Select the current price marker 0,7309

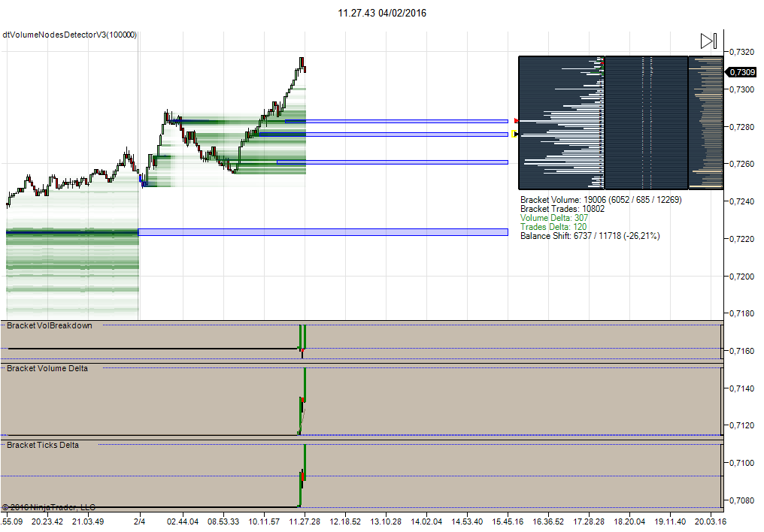click(x=741, y=72)
